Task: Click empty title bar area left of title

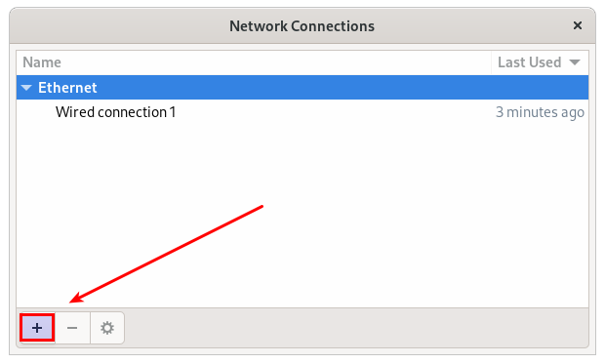Action: 120,26
